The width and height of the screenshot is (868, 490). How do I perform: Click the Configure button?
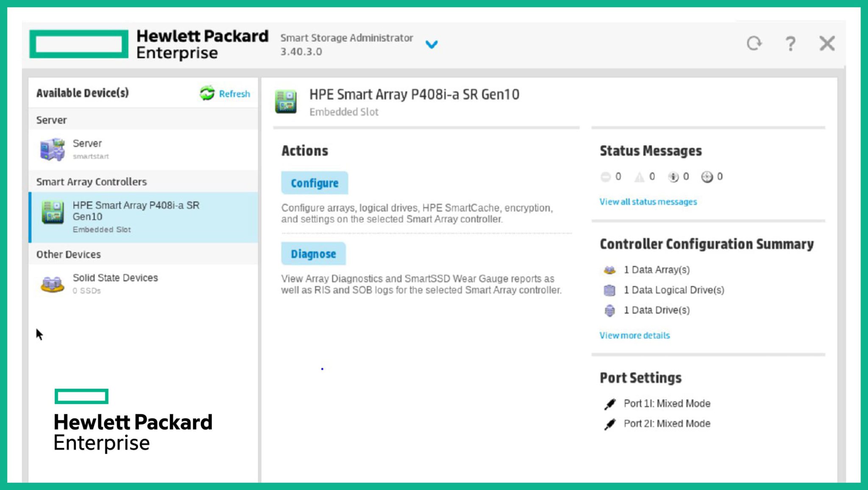pyautogui.click(x=314, y=183)
